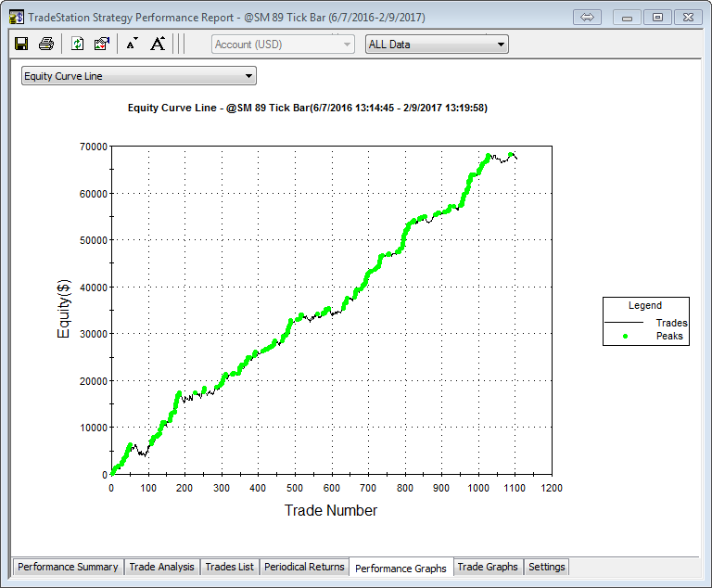
Task: Open the Trade Graphs tab
Action: 488,567
